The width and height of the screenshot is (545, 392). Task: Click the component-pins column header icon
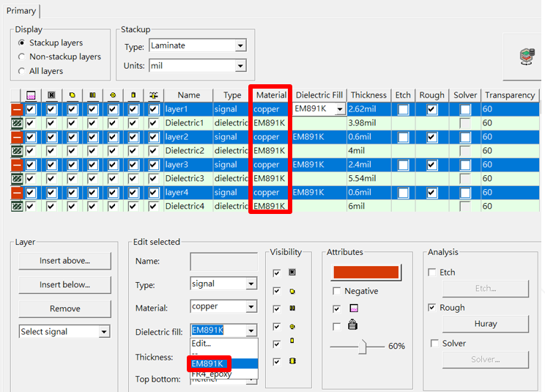154,95
